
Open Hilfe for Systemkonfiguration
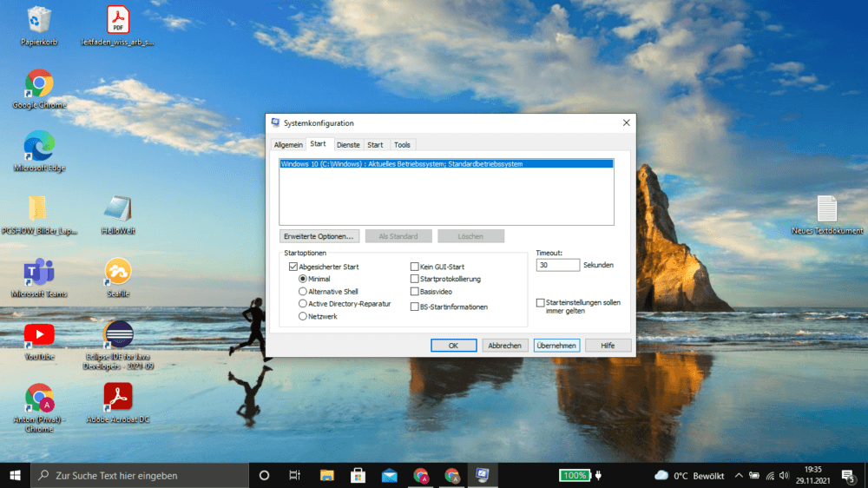(608, 345)
